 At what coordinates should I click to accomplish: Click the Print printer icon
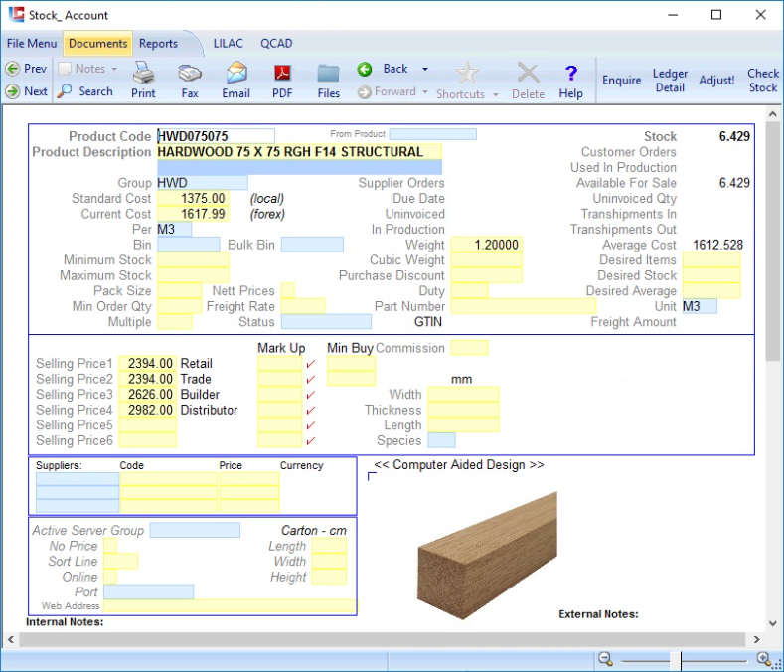tap(143, 74)
